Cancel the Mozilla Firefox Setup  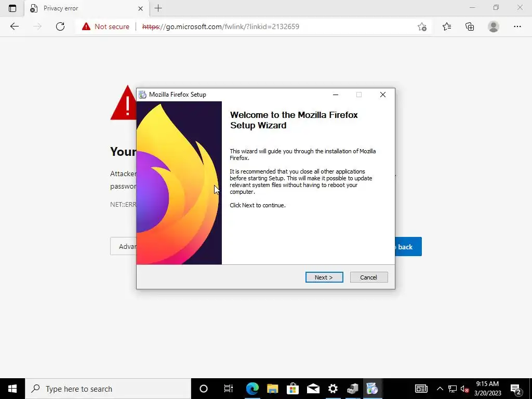(x=369, y=277)
